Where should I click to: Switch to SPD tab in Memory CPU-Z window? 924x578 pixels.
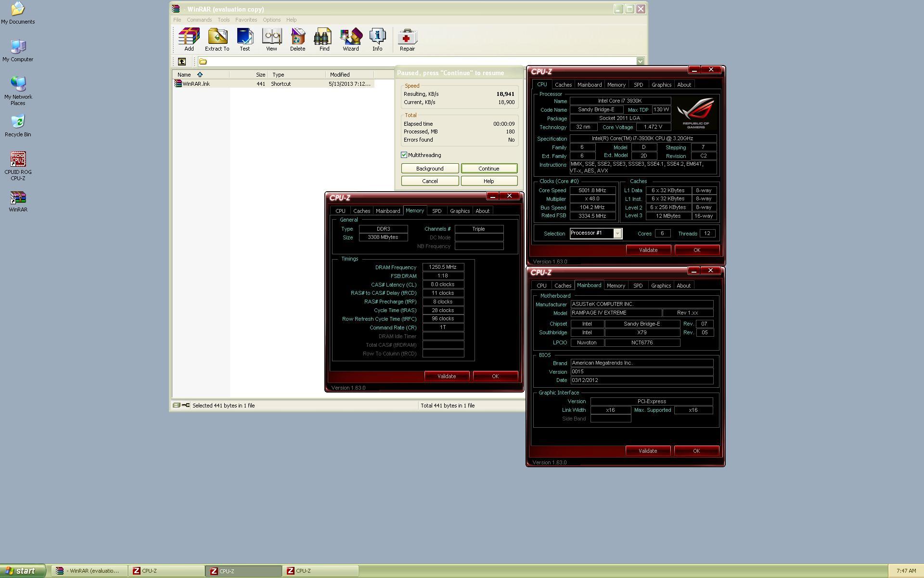click(x=436, y=211)
